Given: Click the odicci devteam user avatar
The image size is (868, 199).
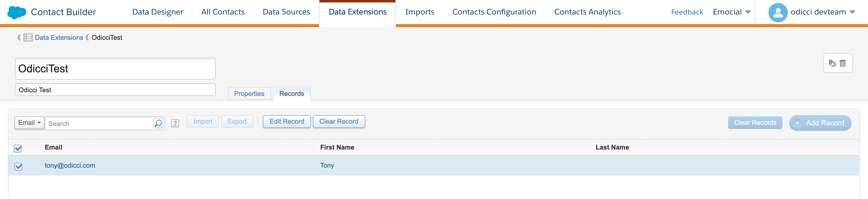Looking at the screenshot, I should pyautogui.click(x=778, y=12).
